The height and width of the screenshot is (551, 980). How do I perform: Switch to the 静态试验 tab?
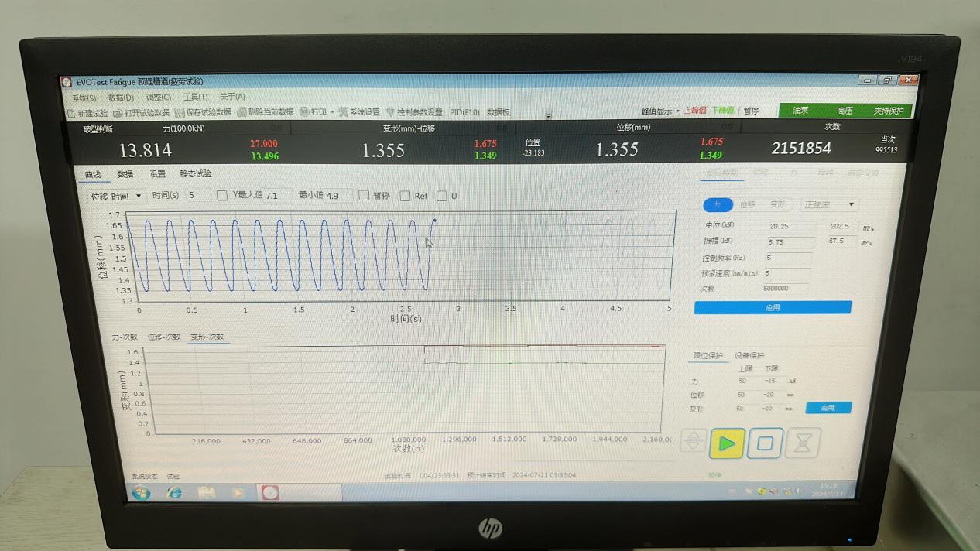tap(196, 174)
